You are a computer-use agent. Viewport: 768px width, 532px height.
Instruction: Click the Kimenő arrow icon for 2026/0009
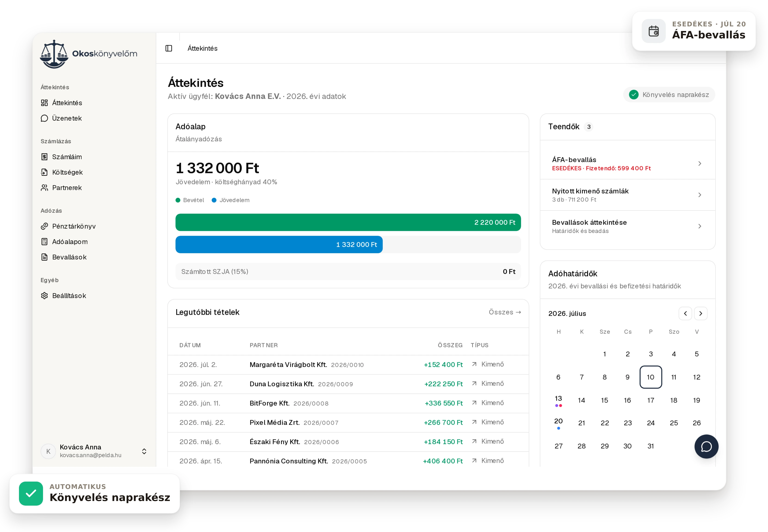tap(474, 384)
